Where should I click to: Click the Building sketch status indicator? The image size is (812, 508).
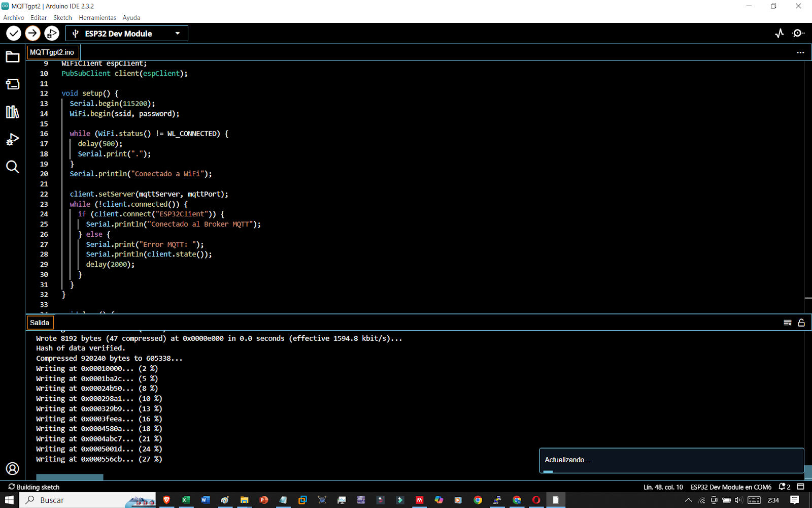(34, 487)
